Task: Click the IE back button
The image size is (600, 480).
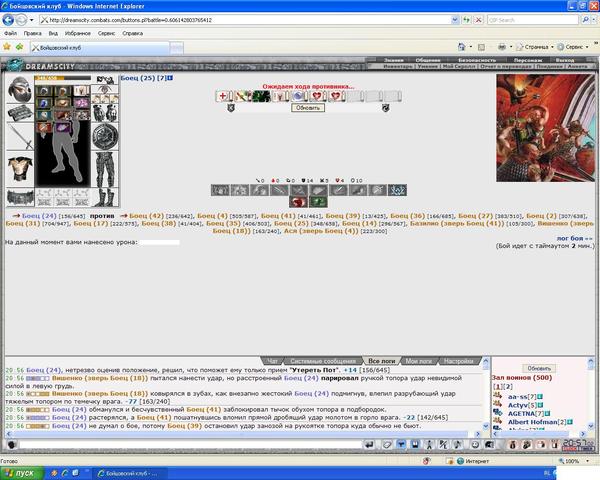Action: coord(8,20)
